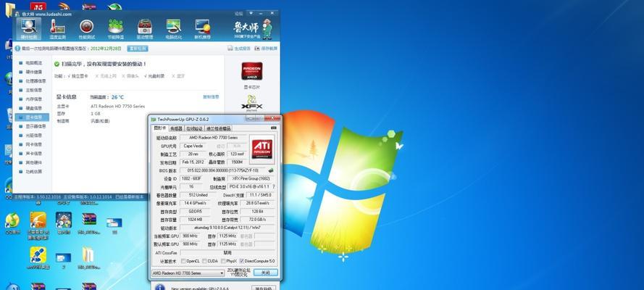Open the forum link in Ludashi title bar
This screenshot has height=290, width=644.
238,14
